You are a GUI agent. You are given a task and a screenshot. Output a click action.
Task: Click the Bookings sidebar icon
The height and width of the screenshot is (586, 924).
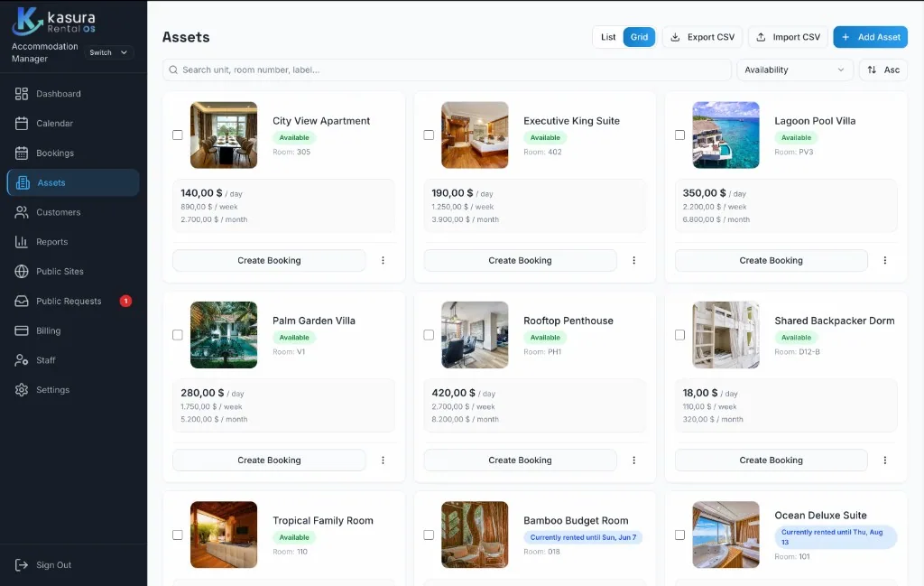point(22,153)
